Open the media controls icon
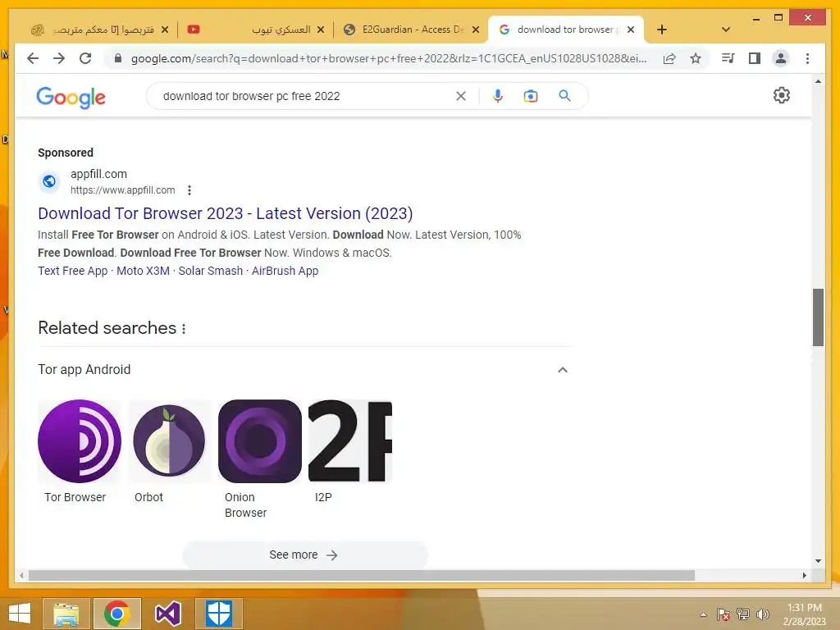840x630 pixels. [728, 58]
